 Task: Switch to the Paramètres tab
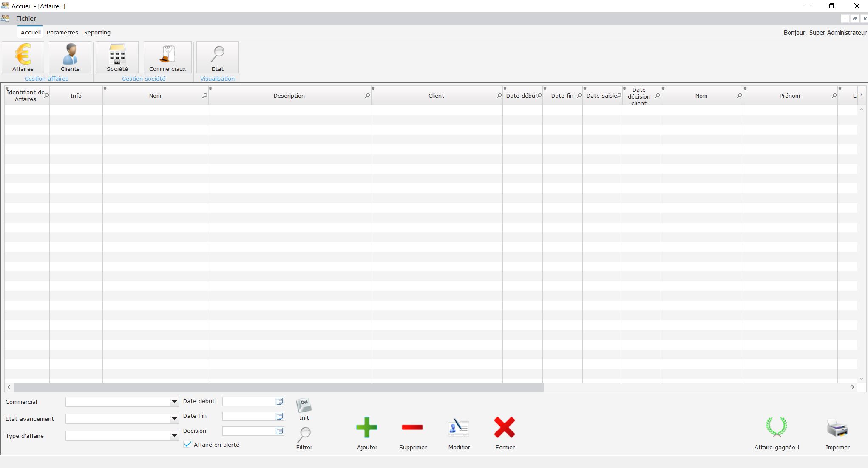point(62,32)
